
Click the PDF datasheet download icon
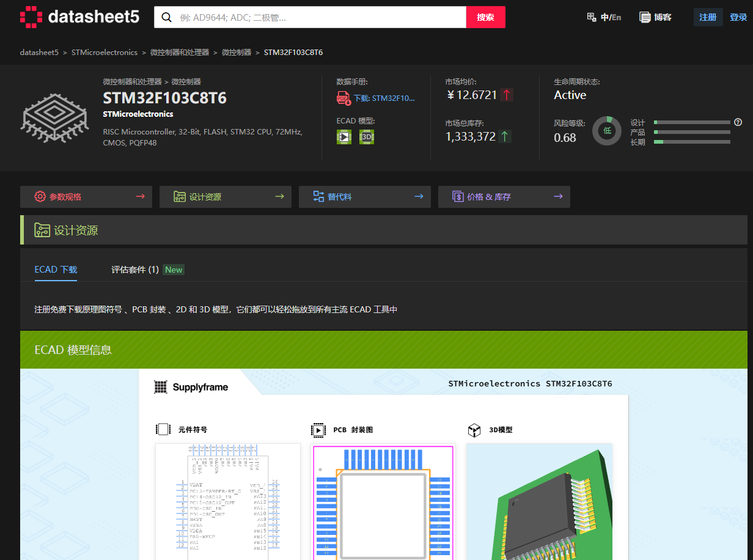[343, 98]
